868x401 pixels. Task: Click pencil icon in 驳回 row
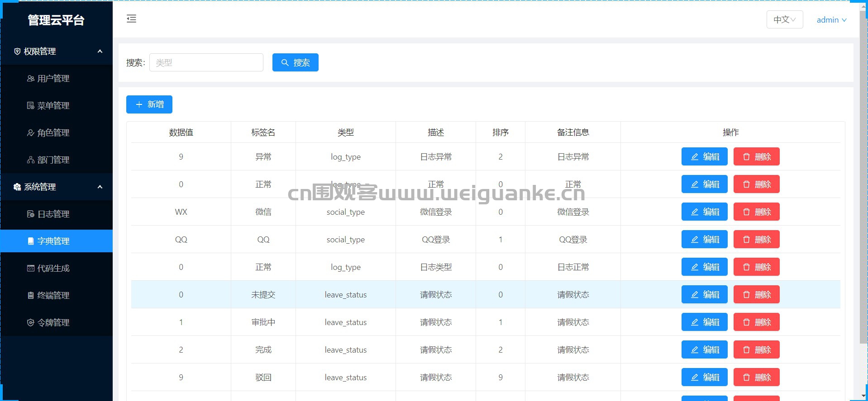pos(695,377)
